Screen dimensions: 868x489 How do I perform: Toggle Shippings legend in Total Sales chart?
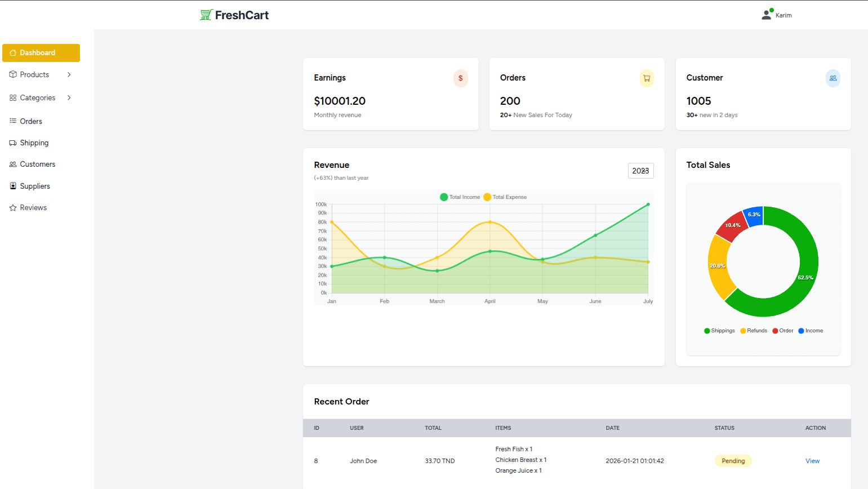(x=719, y=331)
